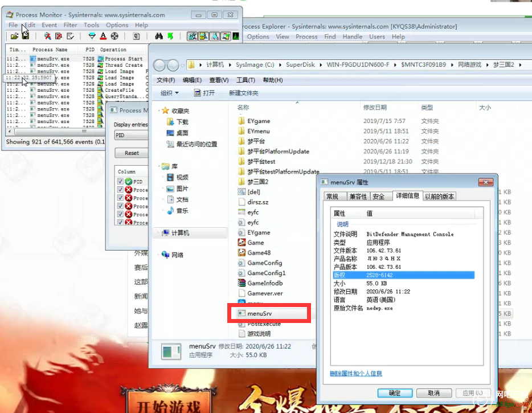532x413 pixels.
Task: Open the PID combo box in filter dialog
Action: pos(131,135)
